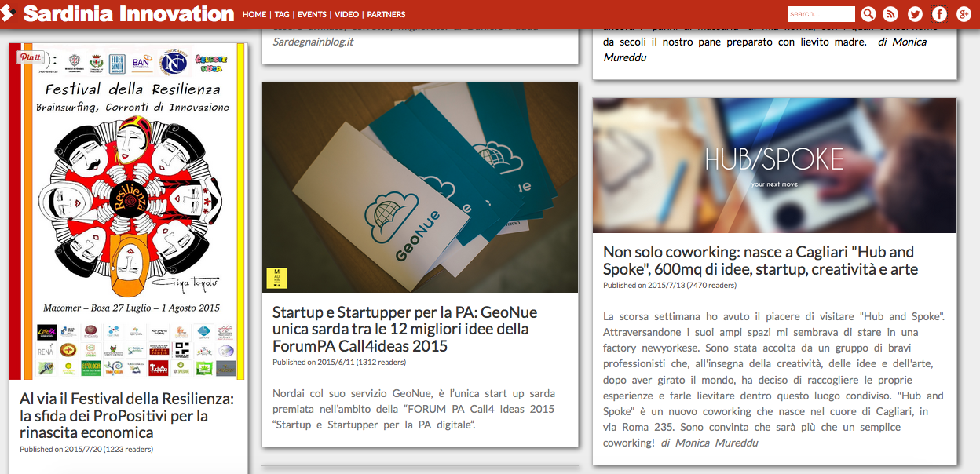Image resolution: width=980 pixels, height=474 pixels.
Task: Click the Sardinia Innovation site title
Action: pyautogui.click(x=129, y=14)
